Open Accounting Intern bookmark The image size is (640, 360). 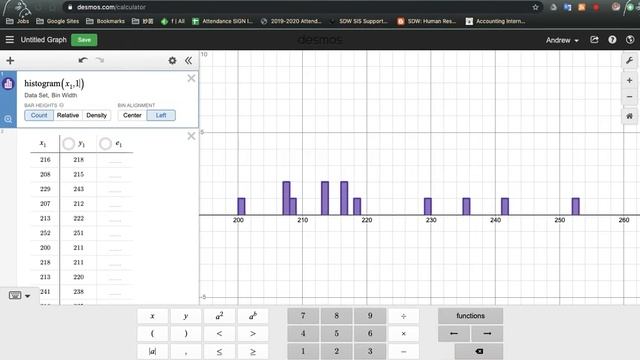[496, 21]
